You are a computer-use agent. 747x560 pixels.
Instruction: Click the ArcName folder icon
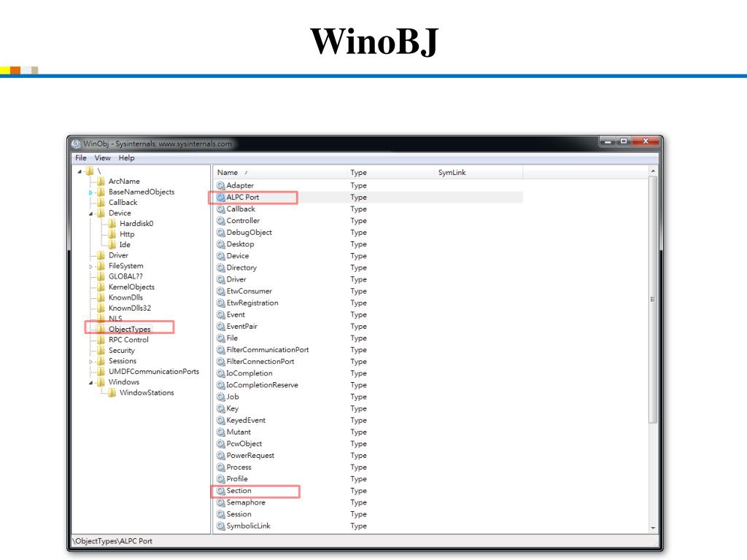point(101,182)
